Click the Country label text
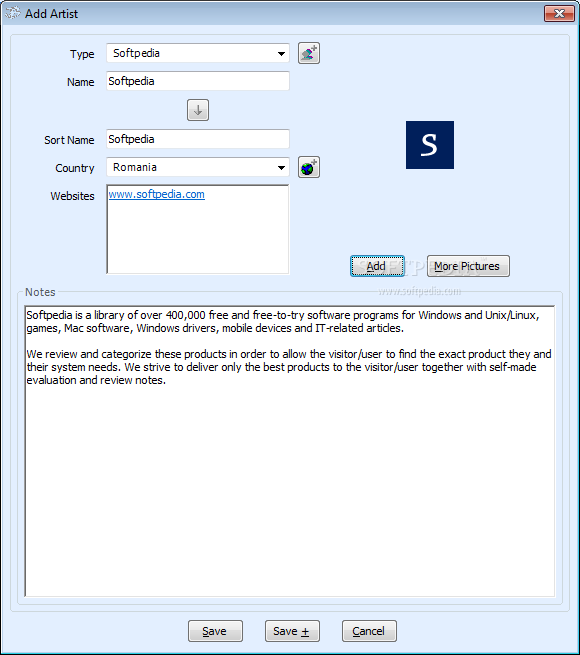Viewport: 580px width, 655px height. point(75,168)
